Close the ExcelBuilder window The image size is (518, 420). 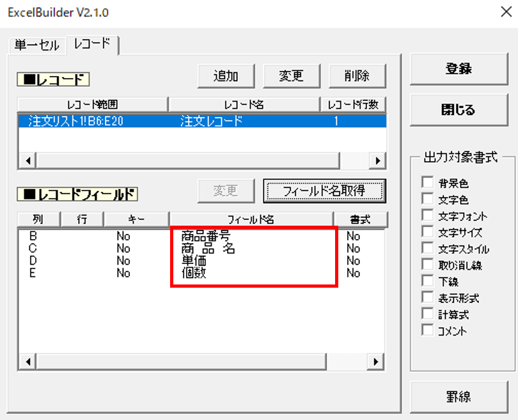[506, 12]
